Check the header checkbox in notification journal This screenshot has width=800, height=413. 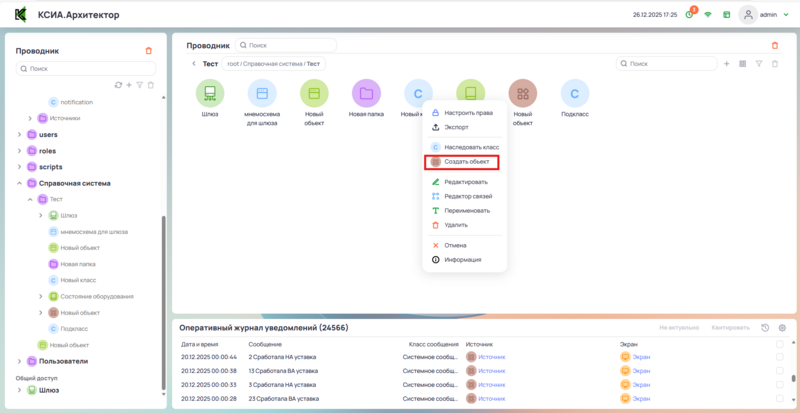pyautogui.click(x=780, y=343)
